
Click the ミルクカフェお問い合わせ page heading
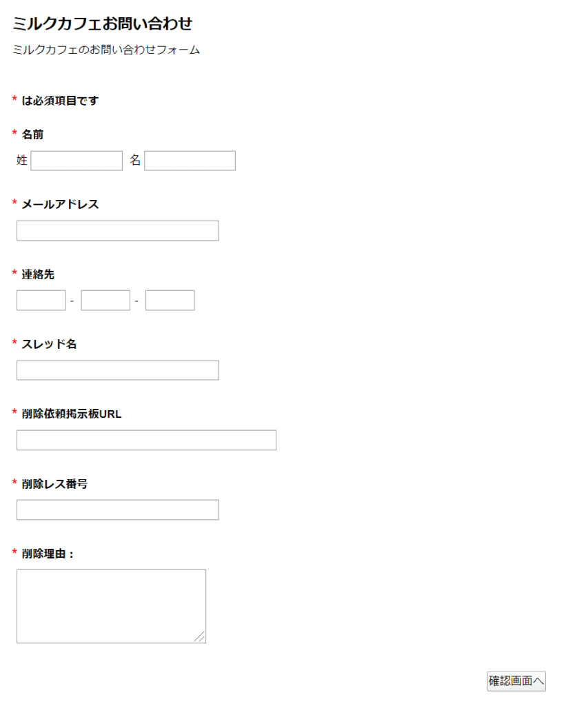tap(102, 24)
